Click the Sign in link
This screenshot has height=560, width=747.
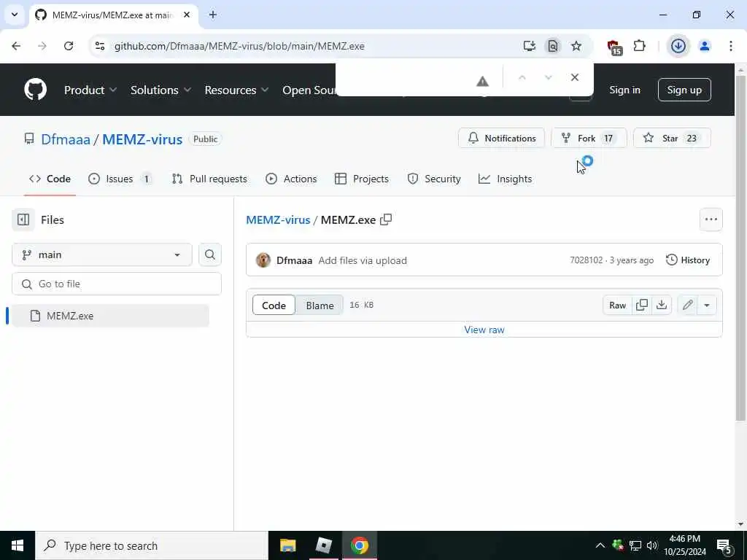[624, 90]
